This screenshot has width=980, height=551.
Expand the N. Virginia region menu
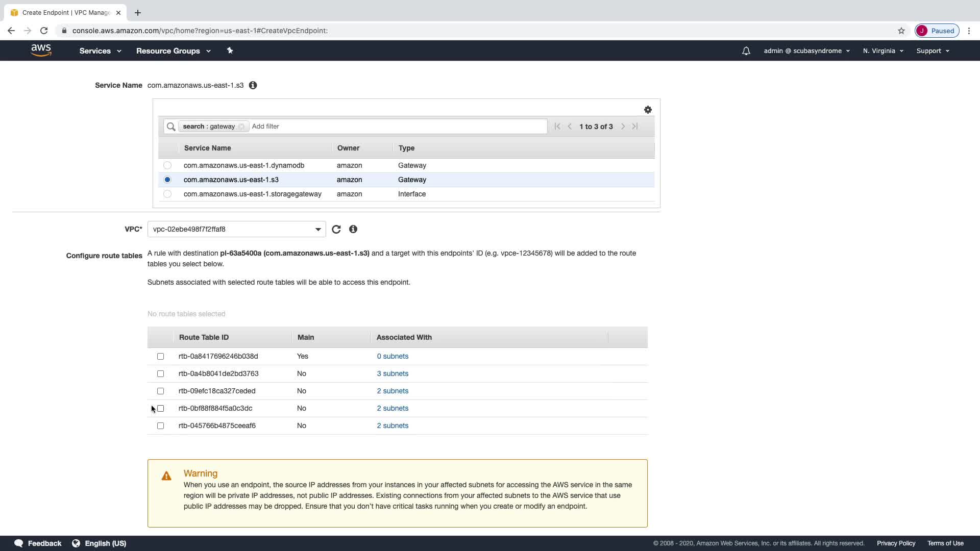click(883, 51)
